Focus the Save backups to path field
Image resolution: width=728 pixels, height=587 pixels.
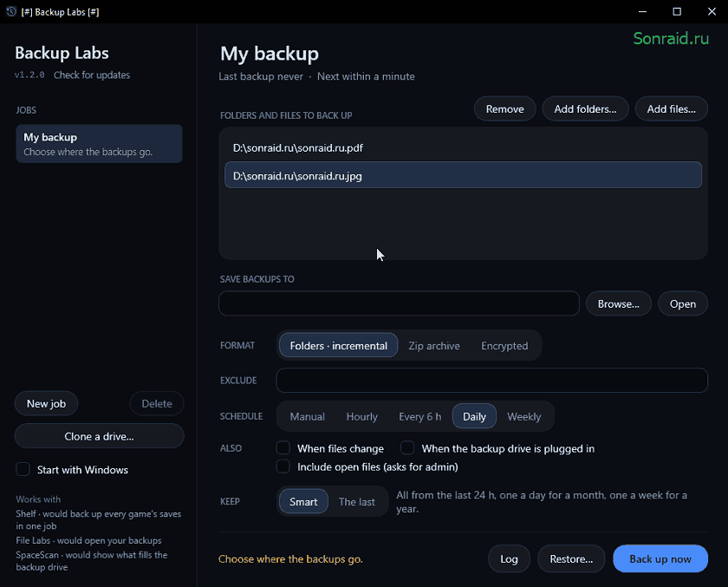click(x=399, y=303)
